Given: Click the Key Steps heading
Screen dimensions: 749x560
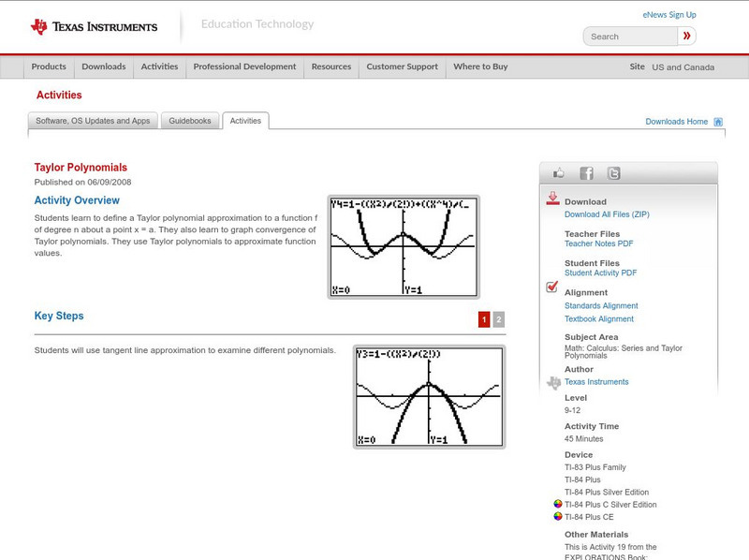Looking at the screenshot, I should coord(59,316).
